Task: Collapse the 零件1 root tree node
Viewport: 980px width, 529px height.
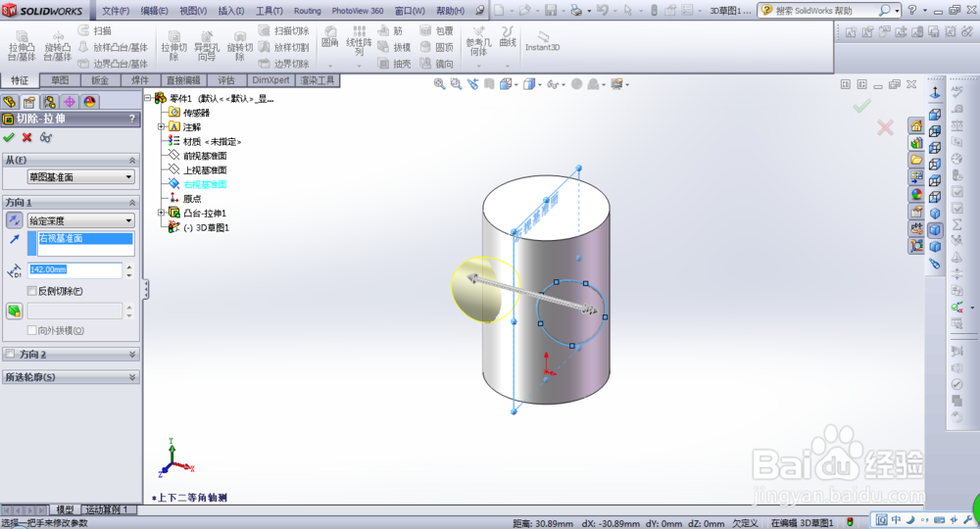Action: click(x=148, y=98)
